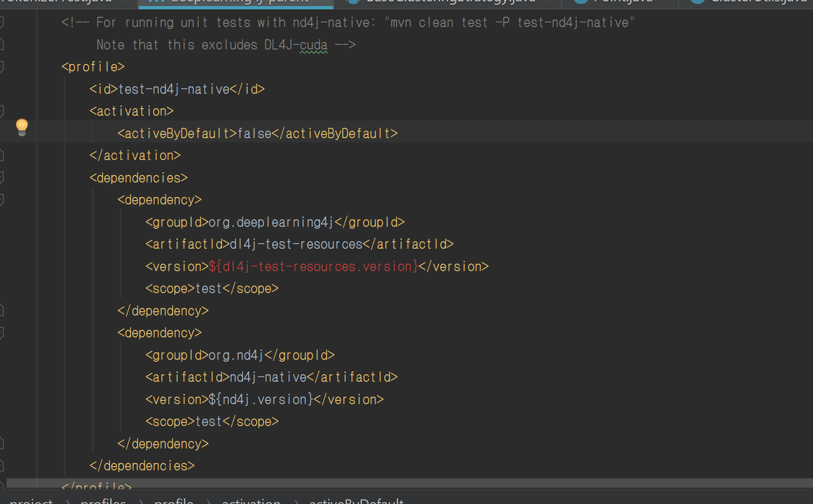This screenshot has height=504, width=813.
Task: Click the yellow lightbulb intention icon
Action: (x=22, y=127)
